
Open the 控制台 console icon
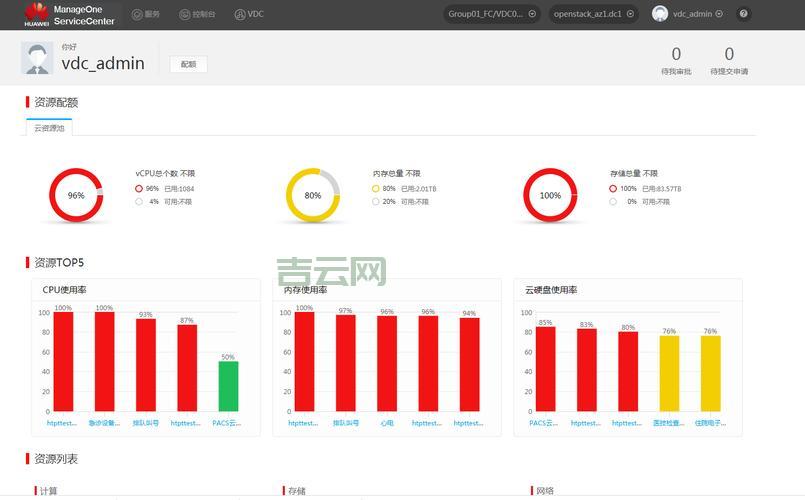[184, 14]
